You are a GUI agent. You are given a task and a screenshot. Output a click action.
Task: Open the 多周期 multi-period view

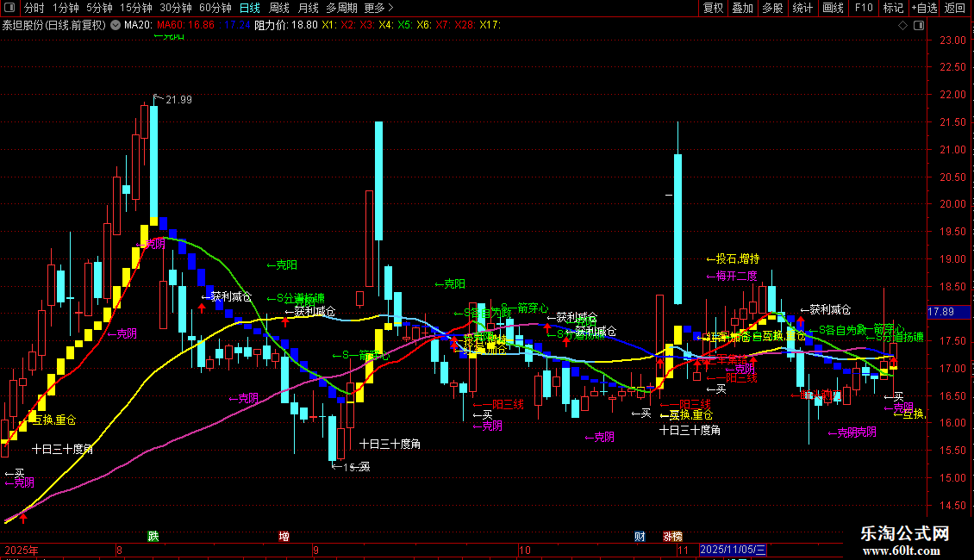coord(341,8)
